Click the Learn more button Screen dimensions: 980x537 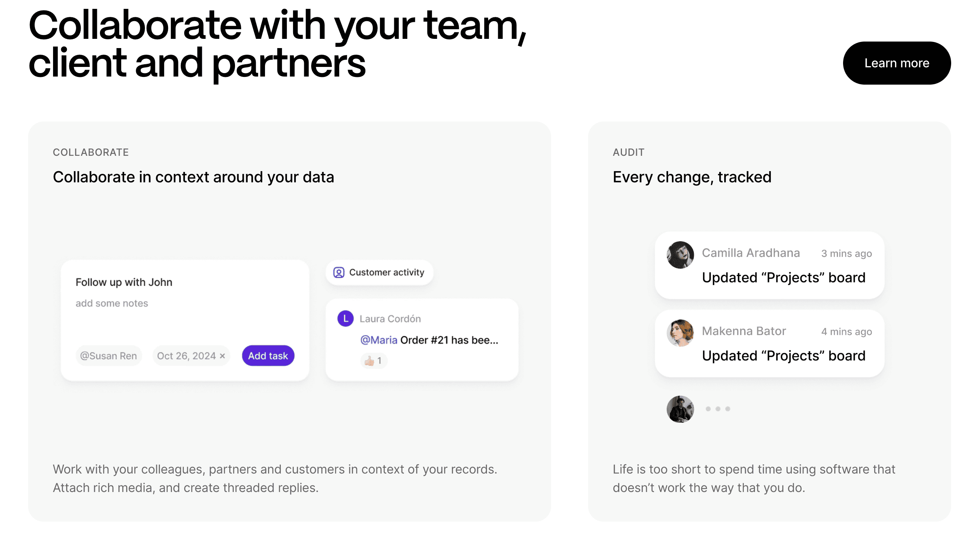click(896, 63)
